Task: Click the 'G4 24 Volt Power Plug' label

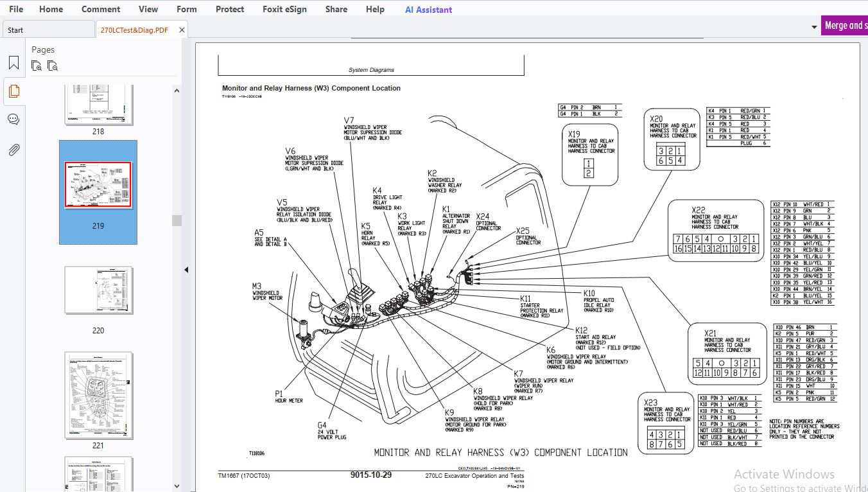Action: [x=332, y=430]
